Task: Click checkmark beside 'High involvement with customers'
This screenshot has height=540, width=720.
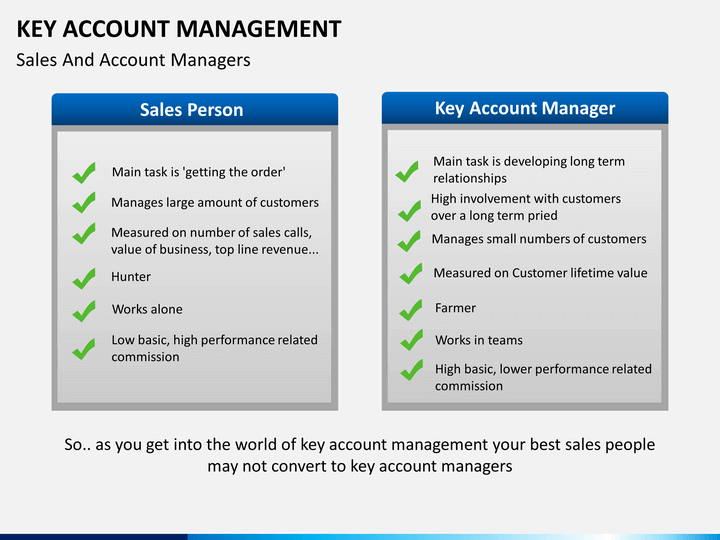Action: point(410,211)
